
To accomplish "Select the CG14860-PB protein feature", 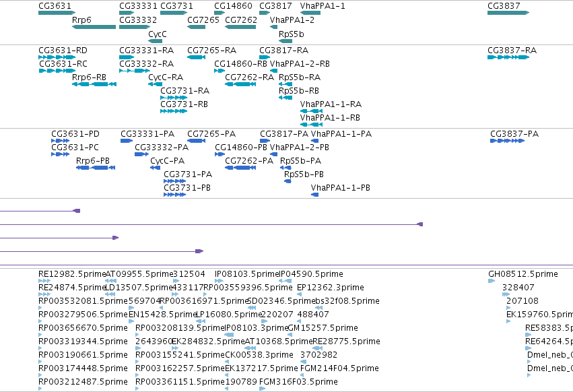I will [x=220, y=154].
